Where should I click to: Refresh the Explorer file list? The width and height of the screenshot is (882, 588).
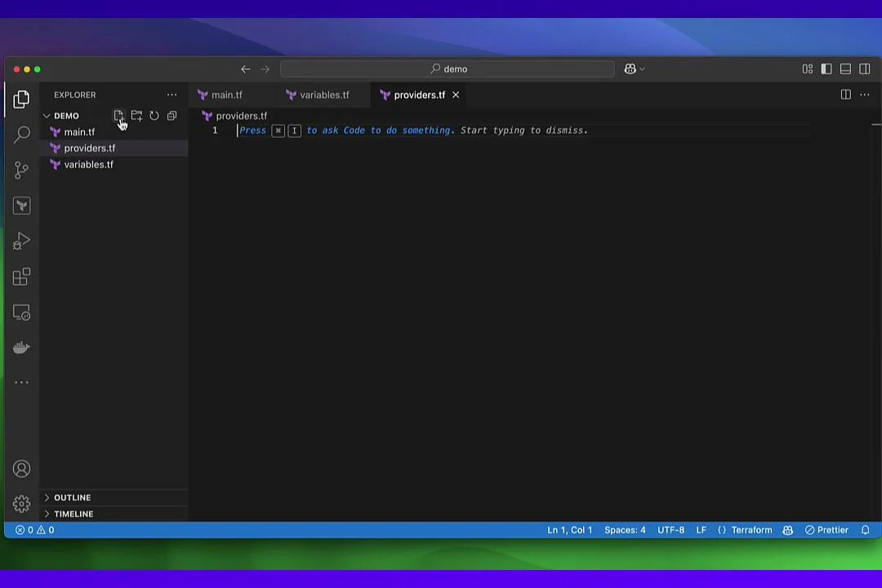coord(154,115)
